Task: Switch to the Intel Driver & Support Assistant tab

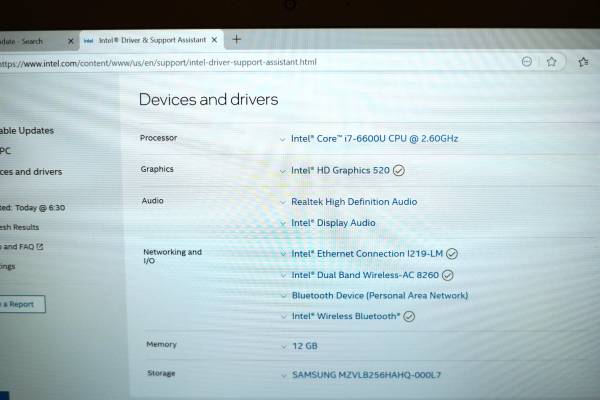Action: click(x=152, y=40)
